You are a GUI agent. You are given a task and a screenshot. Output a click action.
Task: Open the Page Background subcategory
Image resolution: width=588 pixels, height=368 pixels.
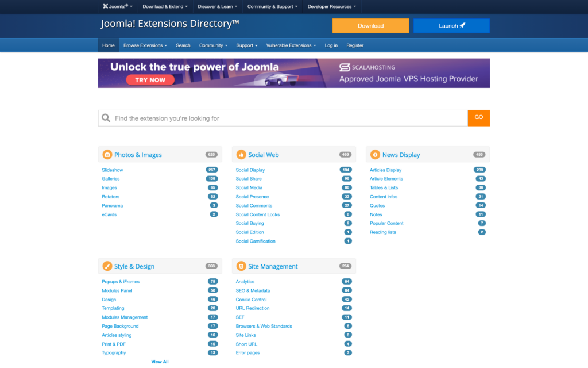[120, 326]
